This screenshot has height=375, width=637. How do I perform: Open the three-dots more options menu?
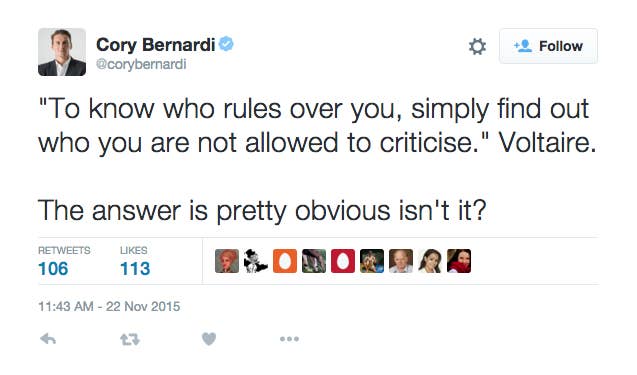pos(289,339)
